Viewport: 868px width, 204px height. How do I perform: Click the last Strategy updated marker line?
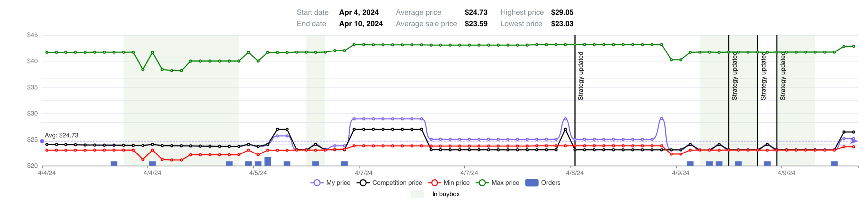[x=777, y=100]
